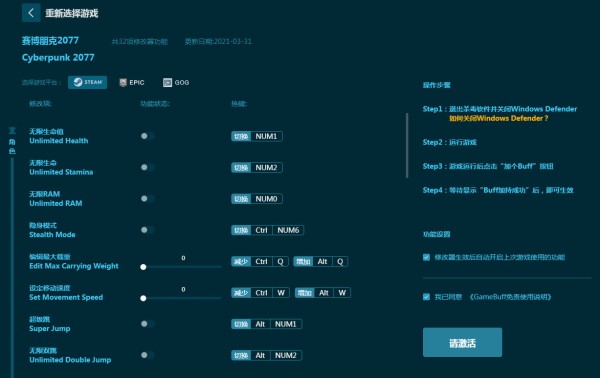Toggle Unlimited RAM on

click(147, 199)
